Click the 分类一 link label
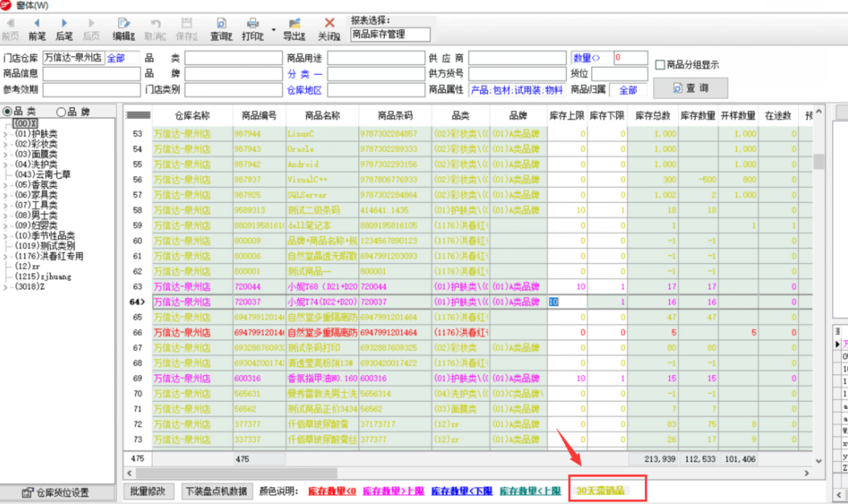 point(304,74)
